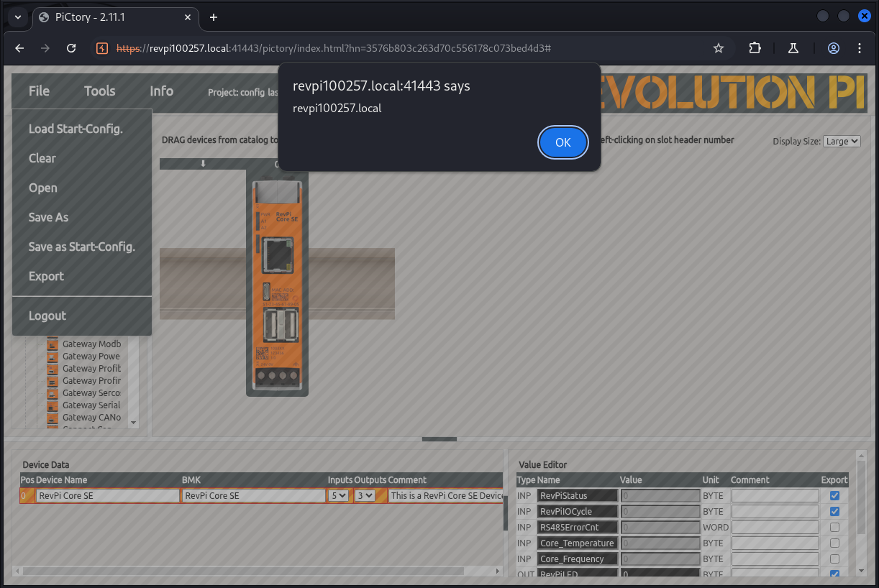
Task: Click the RevPiStatus name field
Action: click(578, 496)
